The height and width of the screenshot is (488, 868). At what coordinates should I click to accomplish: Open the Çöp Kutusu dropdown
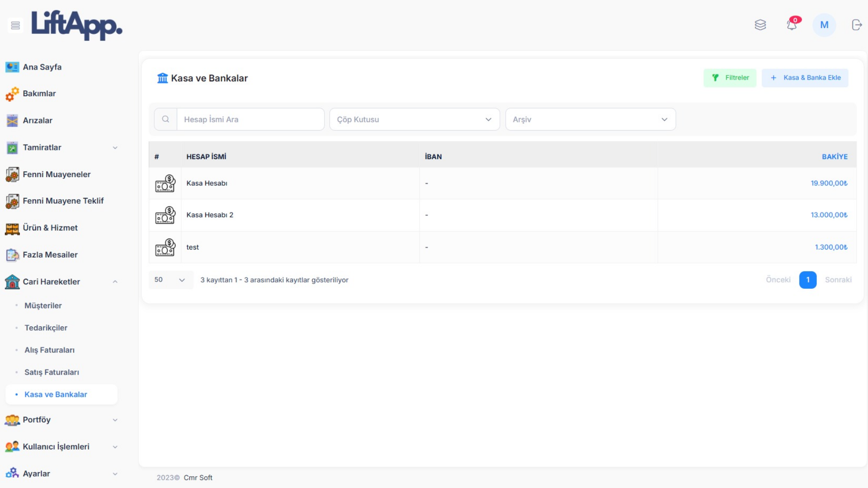point(414,119)
